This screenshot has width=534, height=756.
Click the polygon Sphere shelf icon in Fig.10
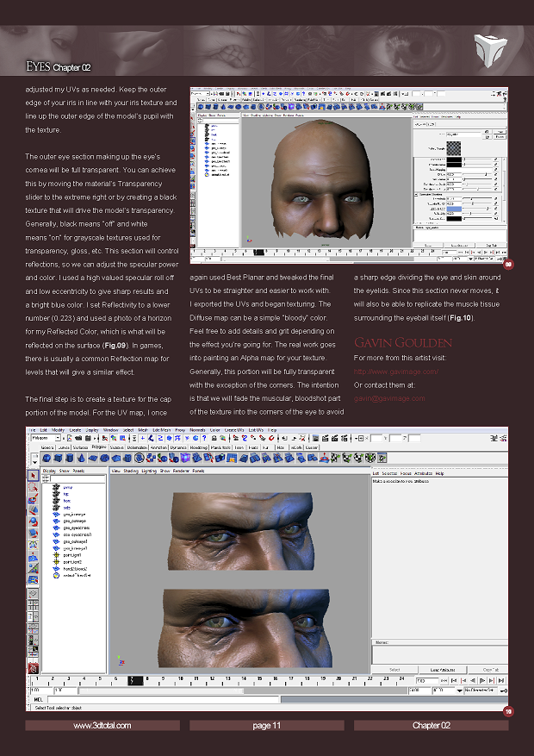47,458
